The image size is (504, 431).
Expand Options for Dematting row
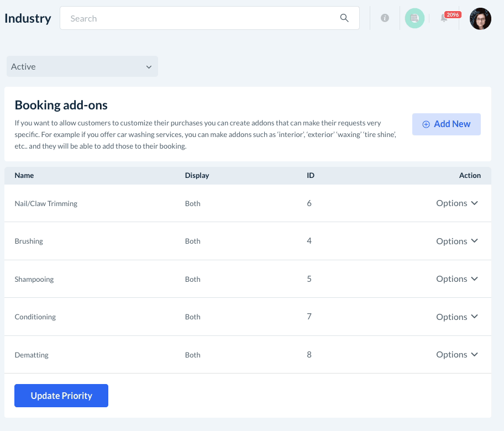[x=456, y=355]
